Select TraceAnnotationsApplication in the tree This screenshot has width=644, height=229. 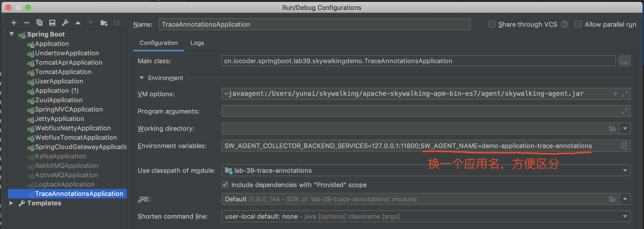[x=79, y=194]
